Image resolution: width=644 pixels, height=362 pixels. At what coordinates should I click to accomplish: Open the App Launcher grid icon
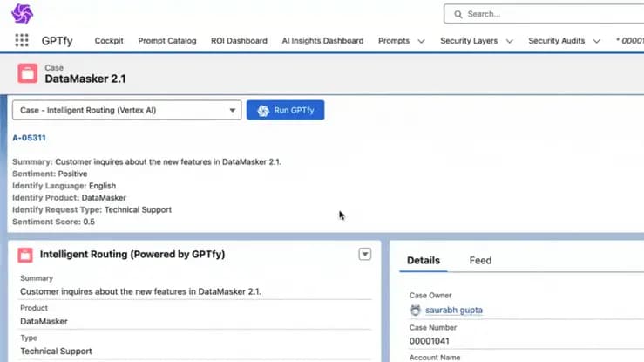(21, 41)
